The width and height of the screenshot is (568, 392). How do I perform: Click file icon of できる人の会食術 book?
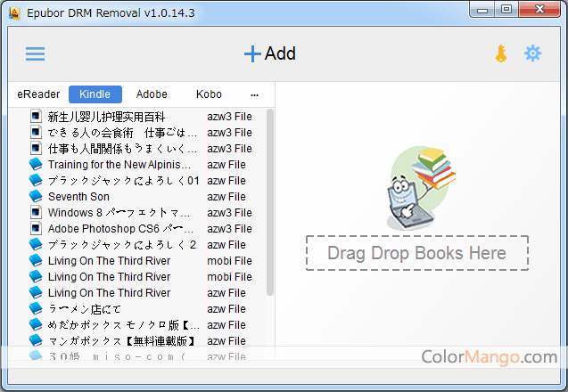[x=36, y=132]
